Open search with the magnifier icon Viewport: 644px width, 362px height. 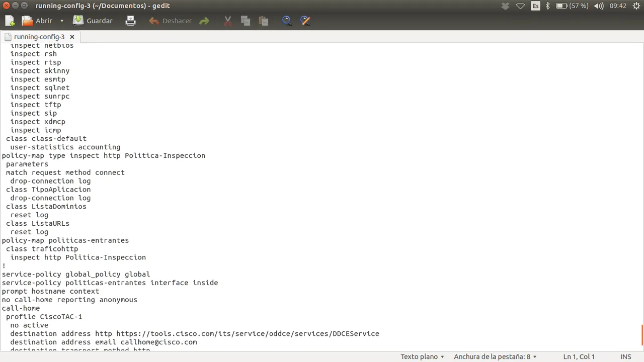click(287, 21)
